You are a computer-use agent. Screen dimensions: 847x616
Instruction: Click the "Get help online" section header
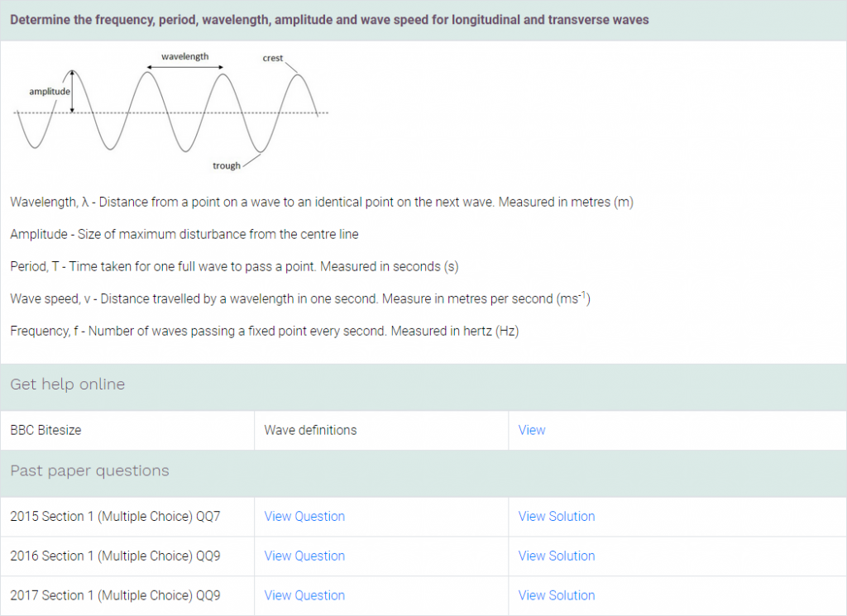coord(68,384)
